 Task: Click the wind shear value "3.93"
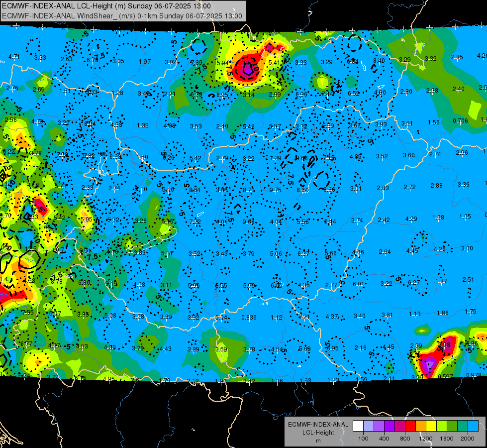tap(381, 124)
